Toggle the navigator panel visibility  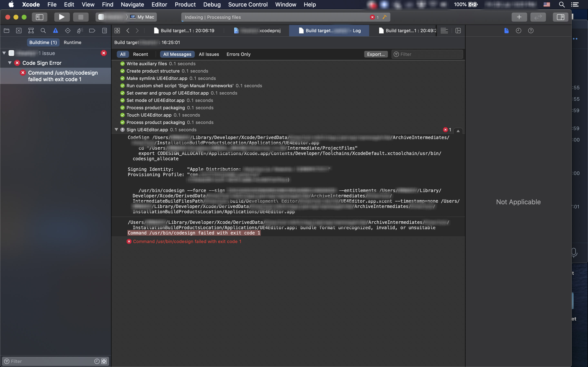point(40,17)
